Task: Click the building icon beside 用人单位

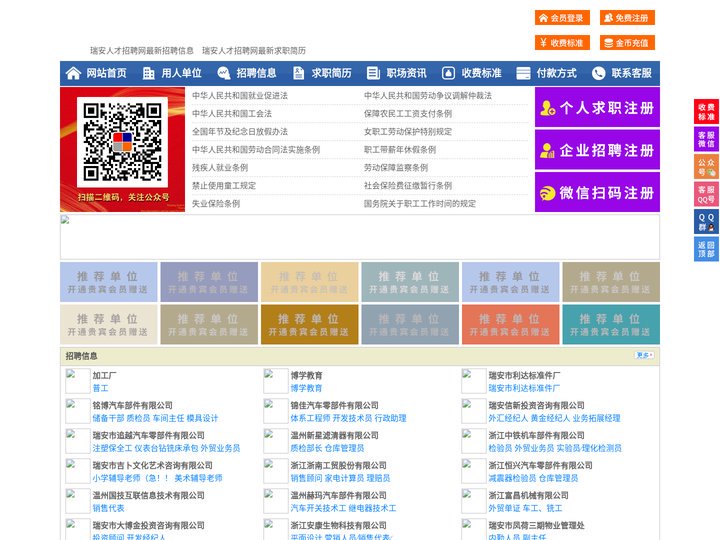Action: pyautogui.click(x=148, y=73)
